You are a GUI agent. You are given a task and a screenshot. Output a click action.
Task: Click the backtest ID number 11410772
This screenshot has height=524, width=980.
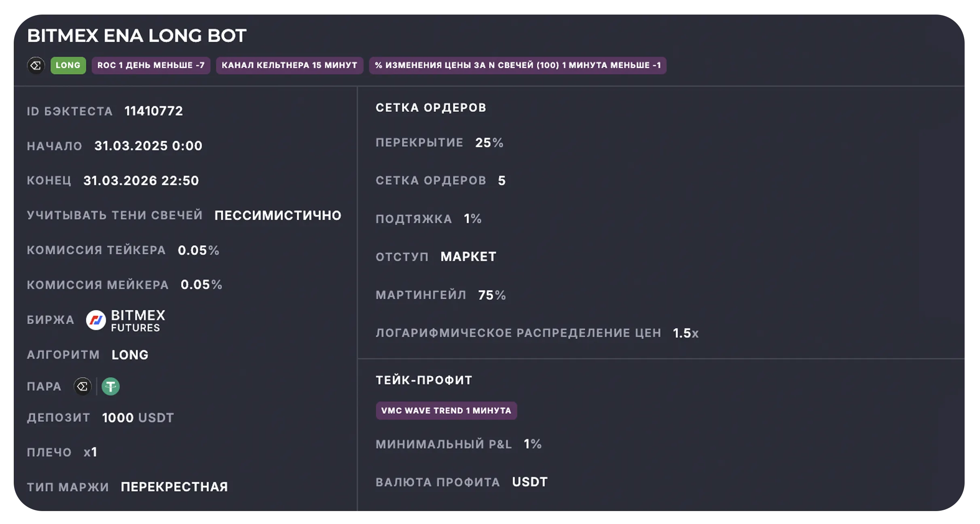pos(154,111)
